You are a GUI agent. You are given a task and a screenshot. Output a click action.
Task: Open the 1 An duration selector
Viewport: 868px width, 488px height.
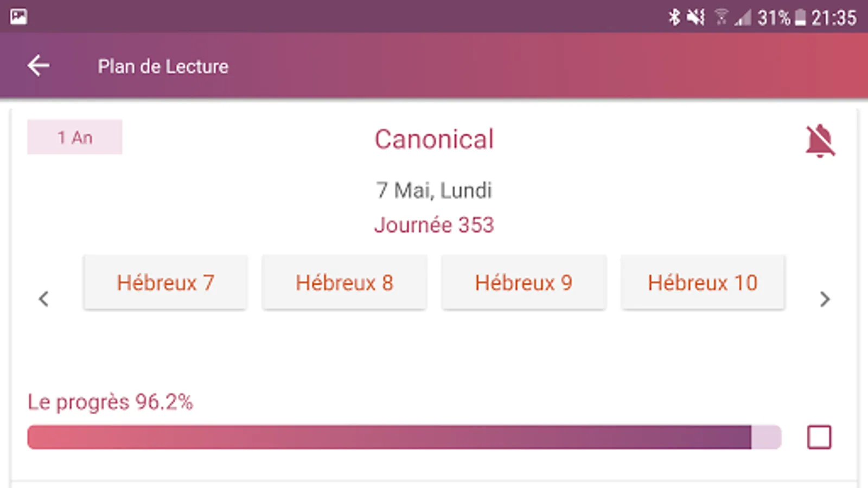[x=75, y=137]
